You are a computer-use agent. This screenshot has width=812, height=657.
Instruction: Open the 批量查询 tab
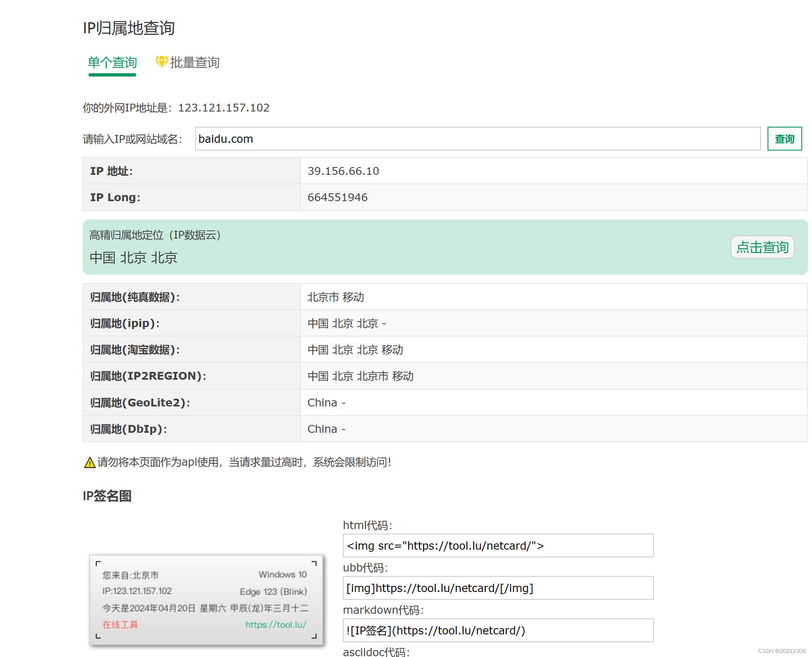(x=194, y=63)
